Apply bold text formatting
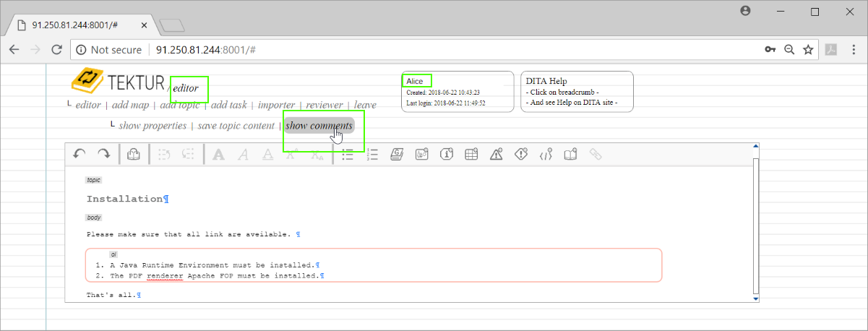This screenshot has width=868, height=331. point(218,154)
